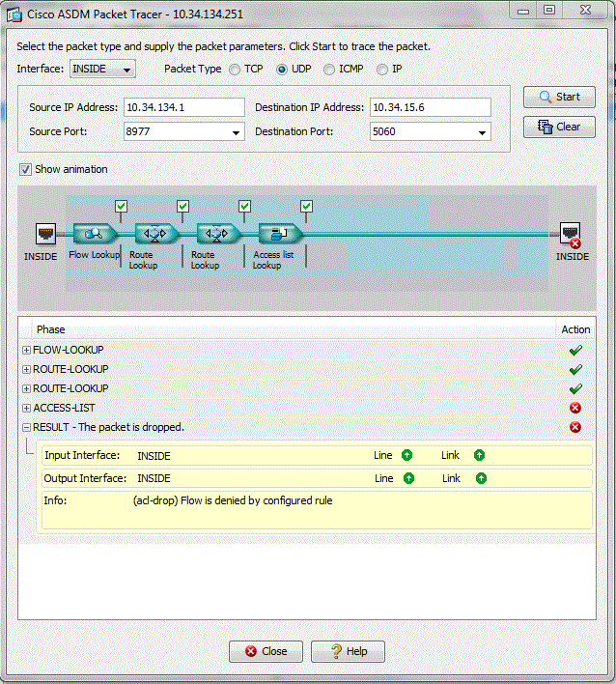Click the green check above Access list Lookup
The width and height of the screenshot is (616, 684).
pyautogui.click(x=306, y=206)
